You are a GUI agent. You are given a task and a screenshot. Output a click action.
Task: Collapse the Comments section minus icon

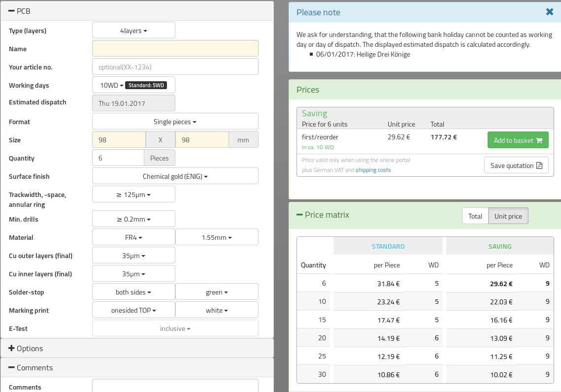point(12,368)
